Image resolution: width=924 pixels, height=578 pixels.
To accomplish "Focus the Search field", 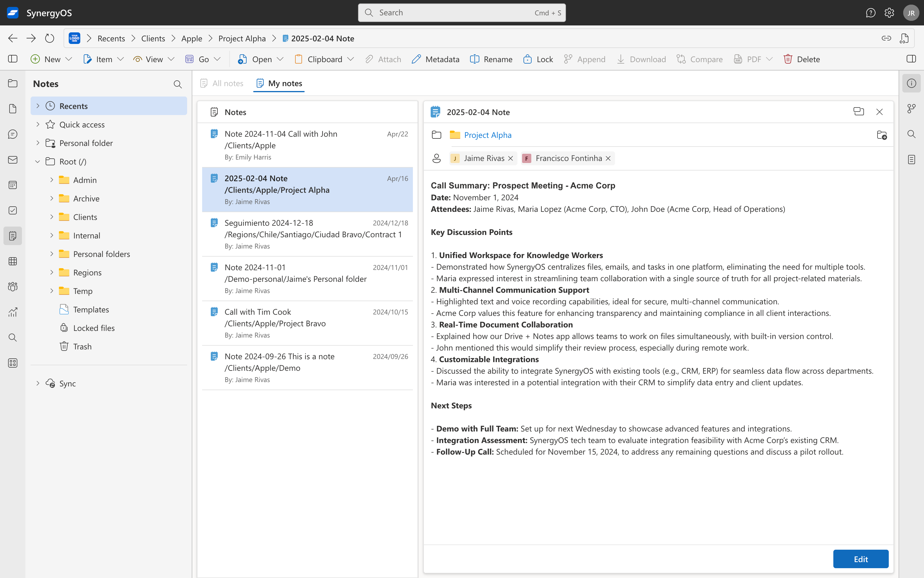I will [462, 13].
